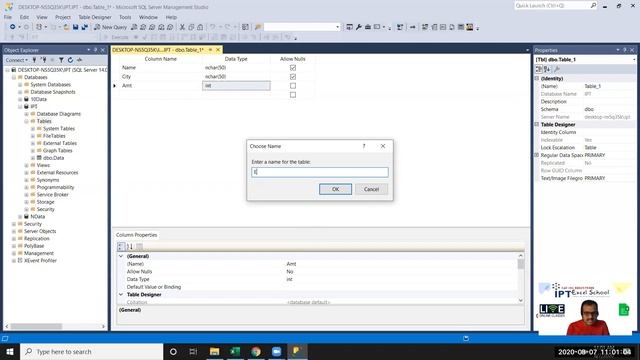Open the toolbar database combo dropdown
The height and width of the screenshot is (360, 640).
pos(337,27)
